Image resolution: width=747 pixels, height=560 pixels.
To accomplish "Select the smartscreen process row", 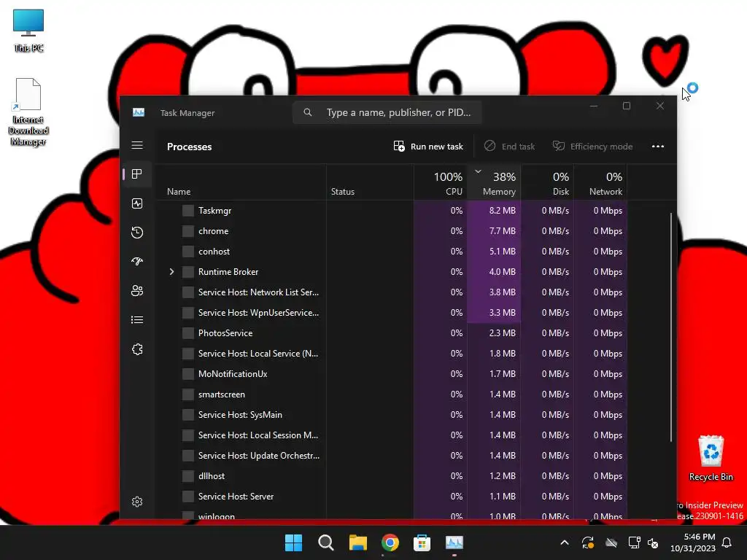I will [392, 394].
